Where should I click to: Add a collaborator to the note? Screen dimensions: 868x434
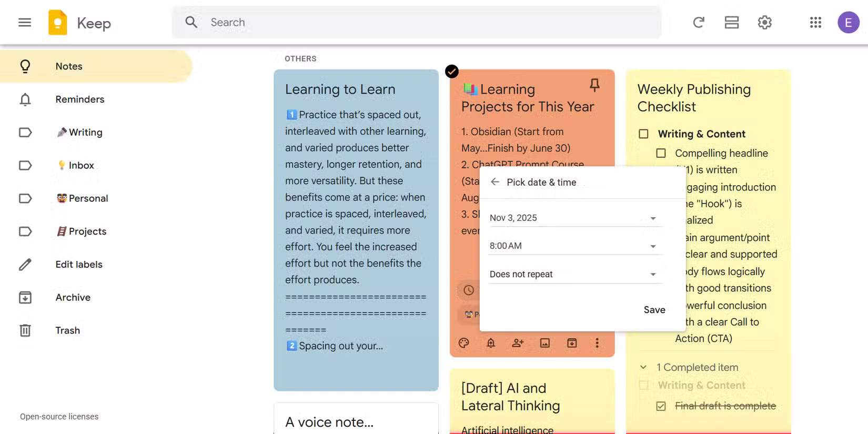click(518, 343)
